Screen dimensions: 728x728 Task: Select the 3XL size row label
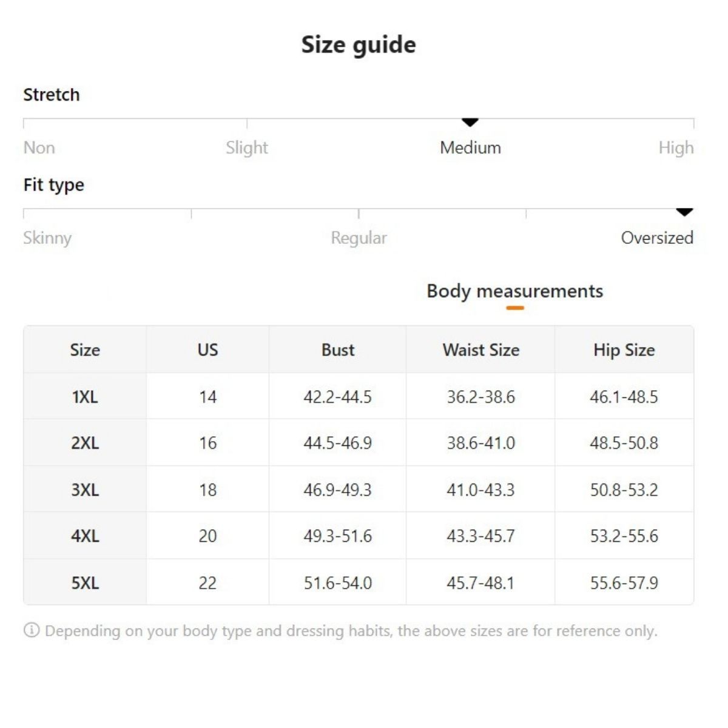tap(85, 490)
